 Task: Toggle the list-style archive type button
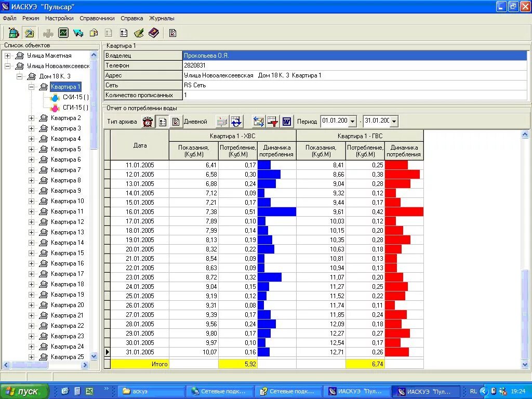coord(163,122)
